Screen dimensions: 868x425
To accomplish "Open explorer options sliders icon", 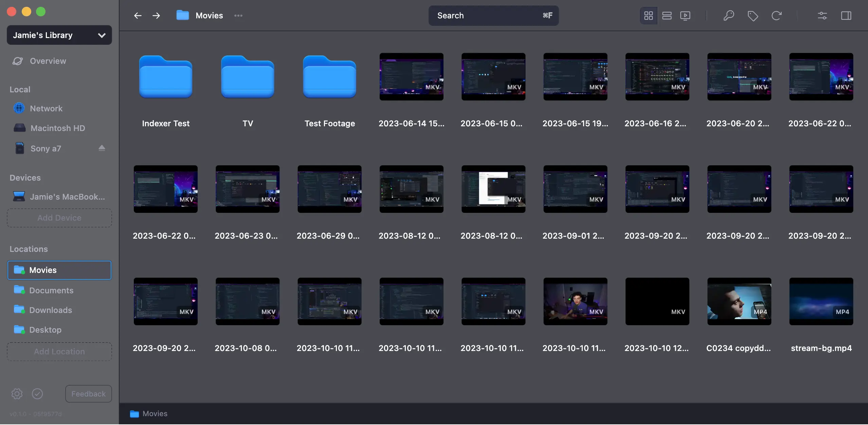I will [822, 16].
